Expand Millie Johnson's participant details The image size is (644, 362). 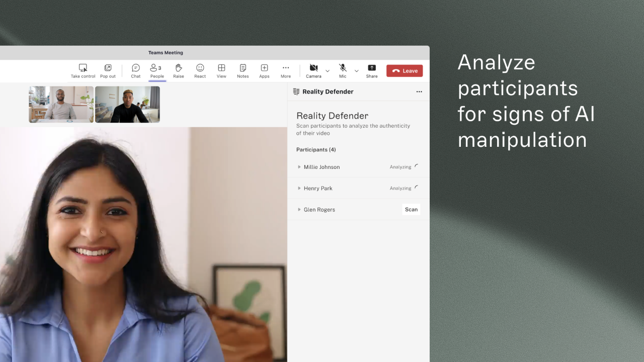[299, 167]
